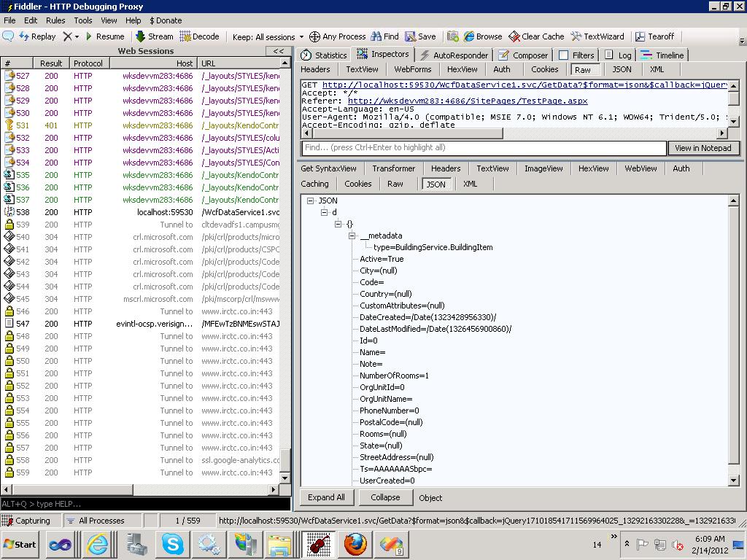Screen dimensions: 747x560
Task: Open the TestPage.aspx referer link
Action: [468, 101]
